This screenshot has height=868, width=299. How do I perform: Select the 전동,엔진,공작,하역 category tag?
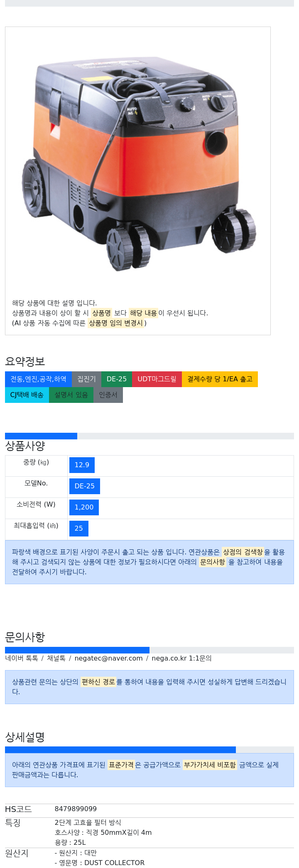38,379
